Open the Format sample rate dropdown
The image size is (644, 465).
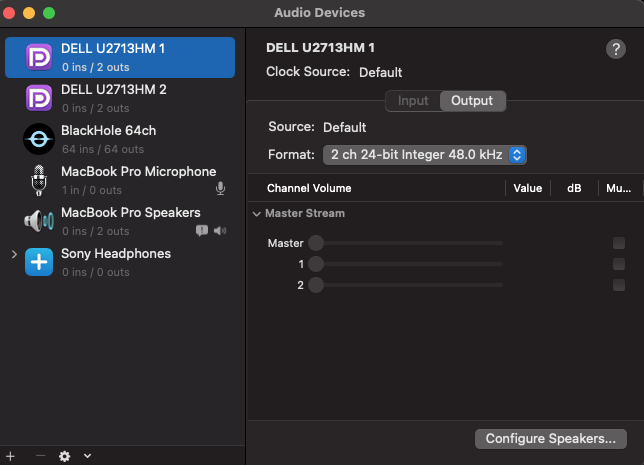tap(425, 155)
